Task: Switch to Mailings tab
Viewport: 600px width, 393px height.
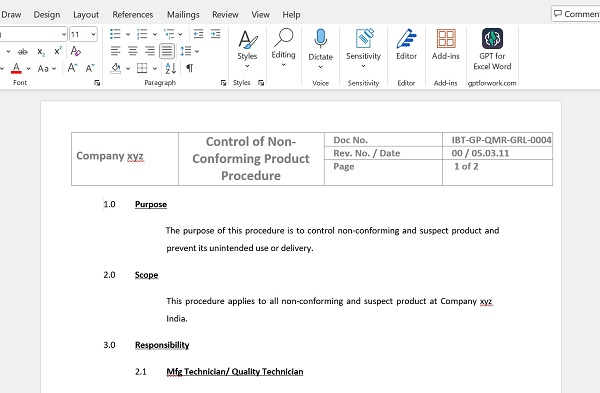Action: [183, 15]
